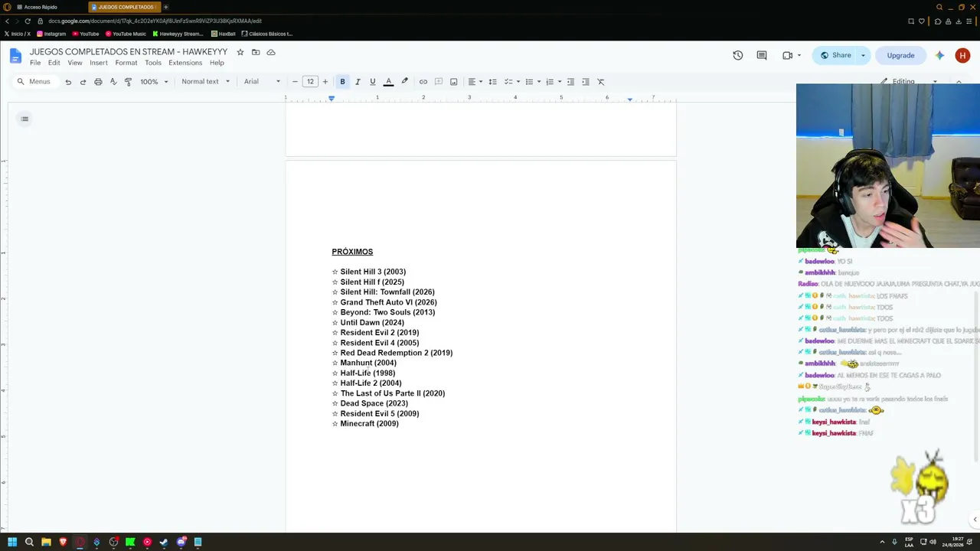This screenshot has width=980, height=551.
Task: Move document to a folder icon
Action: pyautogui.click(x=256, y=52)
